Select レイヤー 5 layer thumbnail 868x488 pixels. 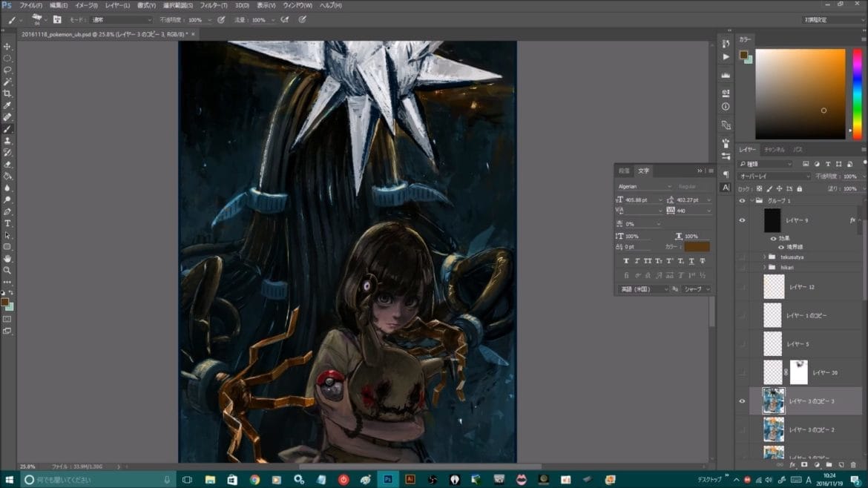(773, 344)
